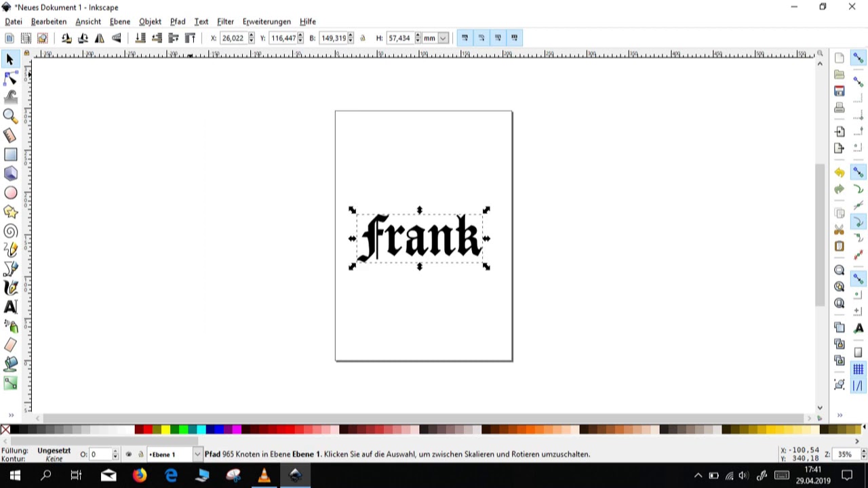This screenshot has width=868, height=488.
Task: Toggle the main snapping button at top right
Action: tap(858, 58)
